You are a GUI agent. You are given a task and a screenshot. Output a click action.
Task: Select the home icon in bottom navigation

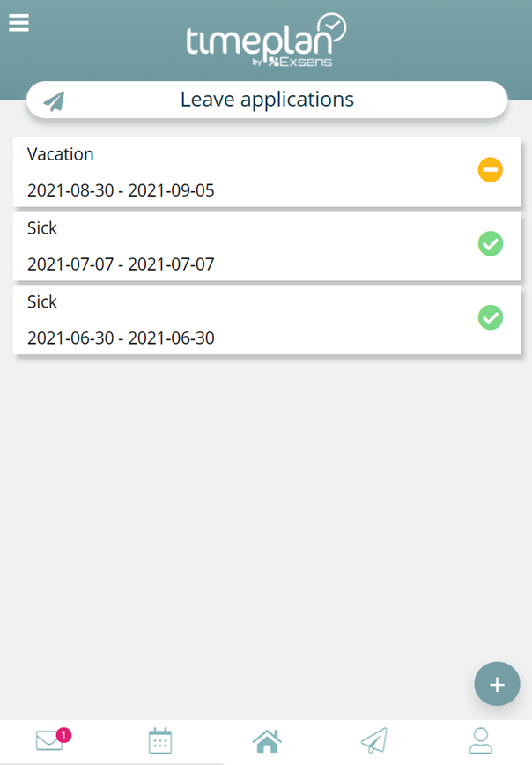click(x=267, y=740)
